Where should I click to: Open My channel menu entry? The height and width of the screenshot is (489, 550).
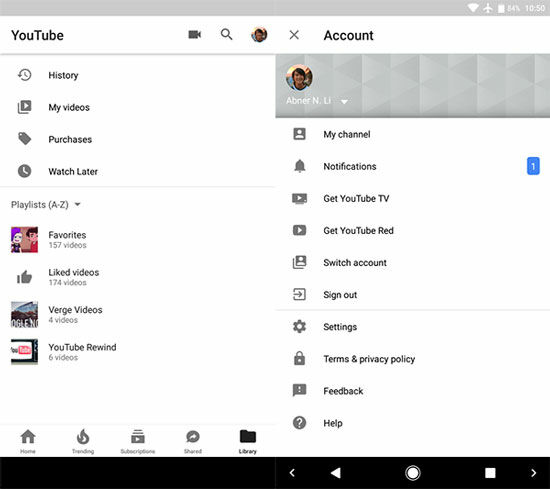[x=347, y=134]
